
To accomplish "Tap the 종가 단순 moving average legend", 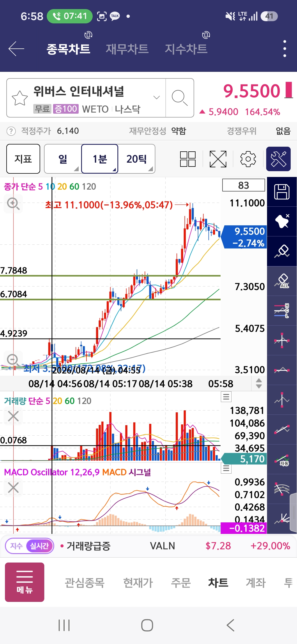I will (50, 187).
